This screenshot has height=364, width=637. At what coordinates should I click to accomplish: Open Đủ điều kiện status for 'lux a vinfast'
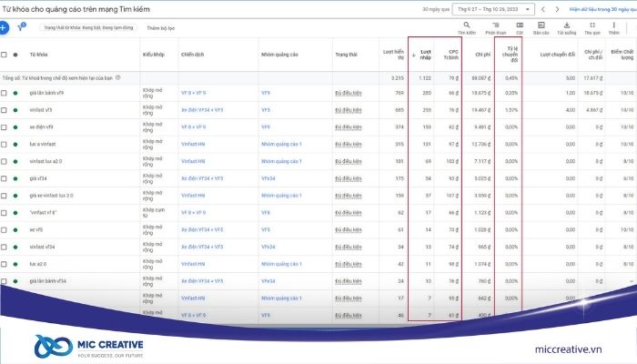point(349,144)
